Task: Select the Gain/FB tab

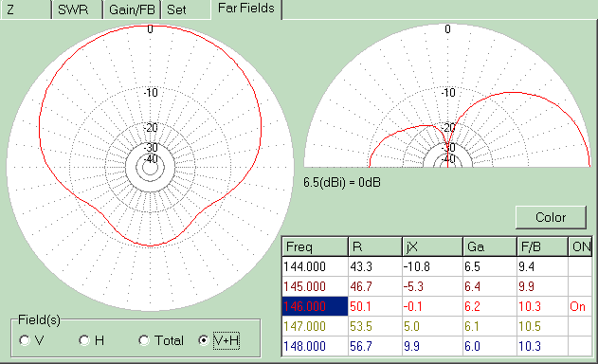Action: [x=132, y=9]
